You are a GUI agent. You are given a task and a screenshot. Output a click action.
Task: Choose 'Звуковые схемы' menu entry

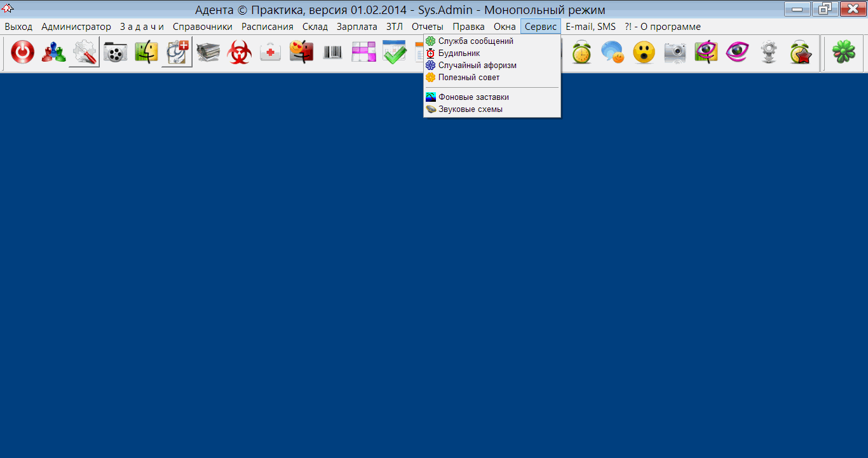pyautogui.click(x=470, y=109)
